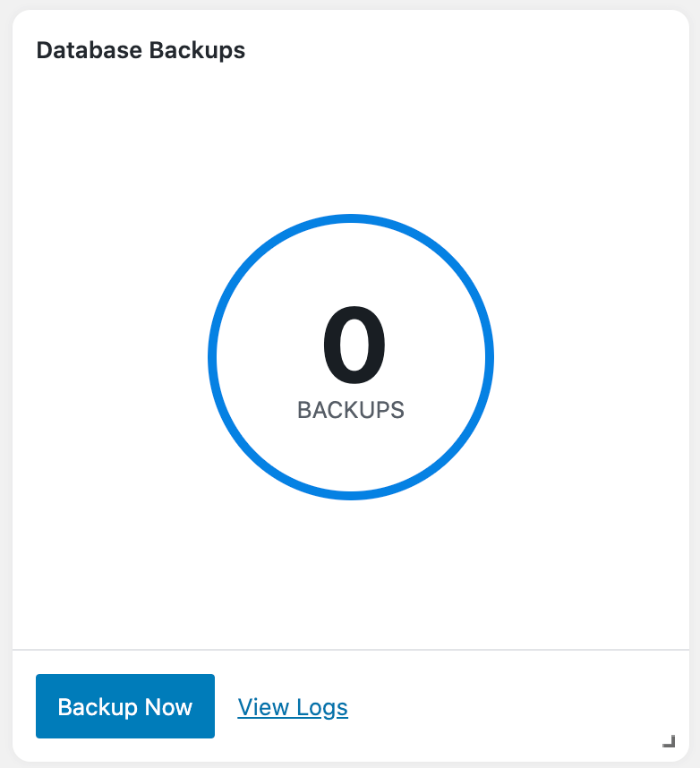Click the word Now on the button
The height and width of the screenshot is (768, 700).
tap(170, 707)
